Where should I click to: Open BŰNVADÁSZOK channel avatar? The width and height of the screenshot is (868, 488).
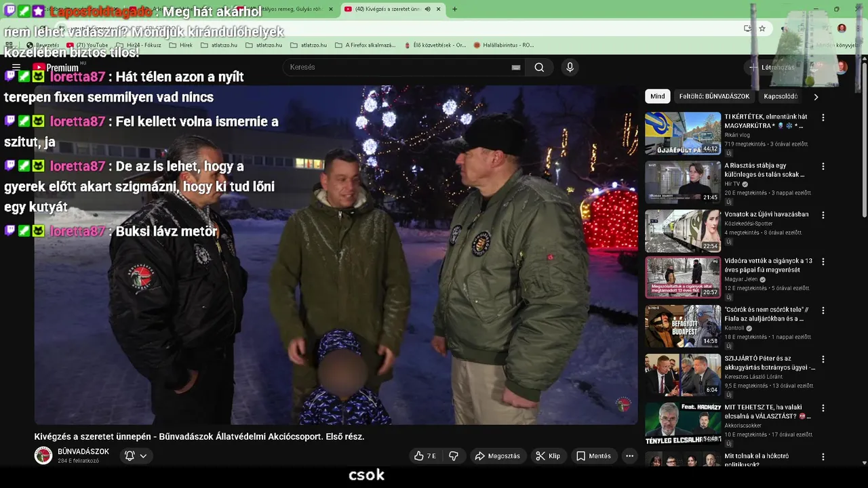43,455
